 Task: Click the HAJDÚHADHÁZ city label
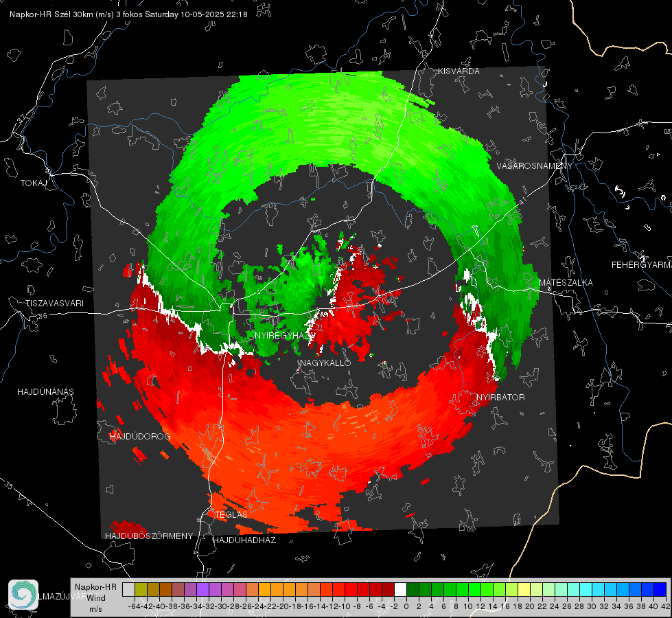tap(244, 540)
